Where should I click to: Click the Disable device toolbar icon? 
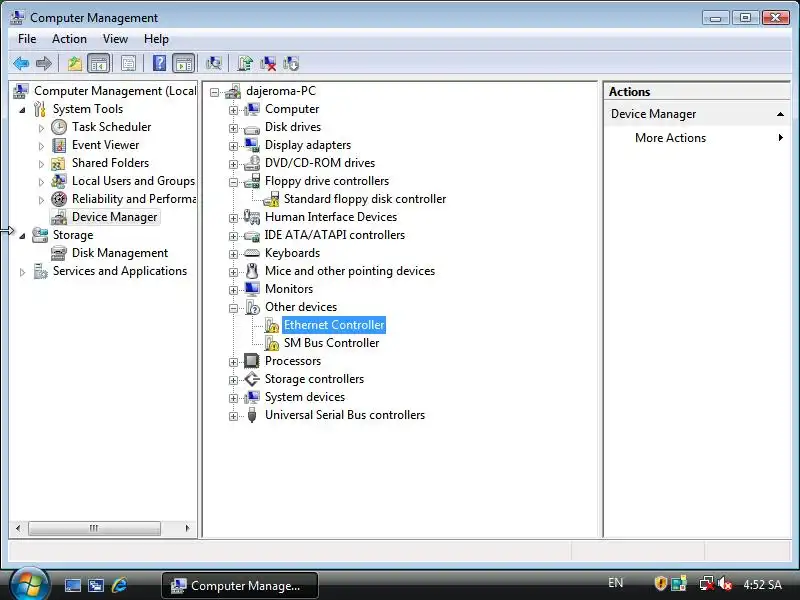[x=291, y=64]
